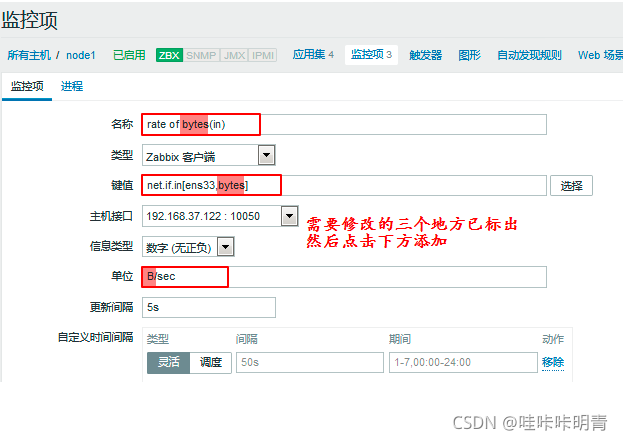The image size is (623, 440).
Task: Click the 名称 input field
Action: pos(344,124)
